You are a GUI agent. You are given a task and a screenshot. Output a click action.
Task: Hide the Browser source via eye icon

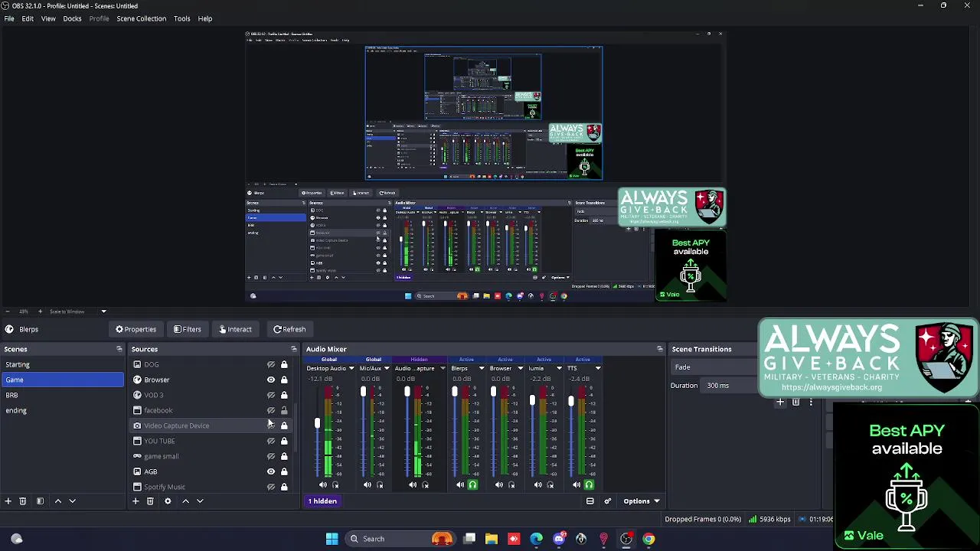[x=271, y=380]
